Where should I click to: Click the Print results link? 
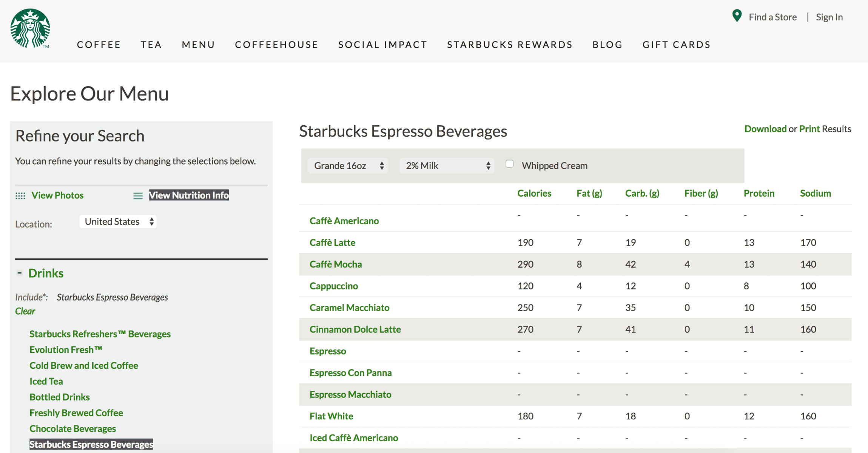[809, 129]
